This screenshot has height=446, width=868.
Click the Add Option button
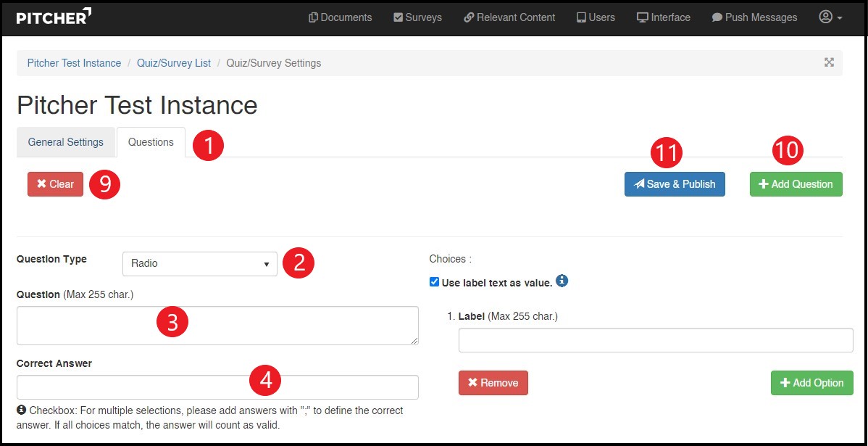(x=811, y=383)
